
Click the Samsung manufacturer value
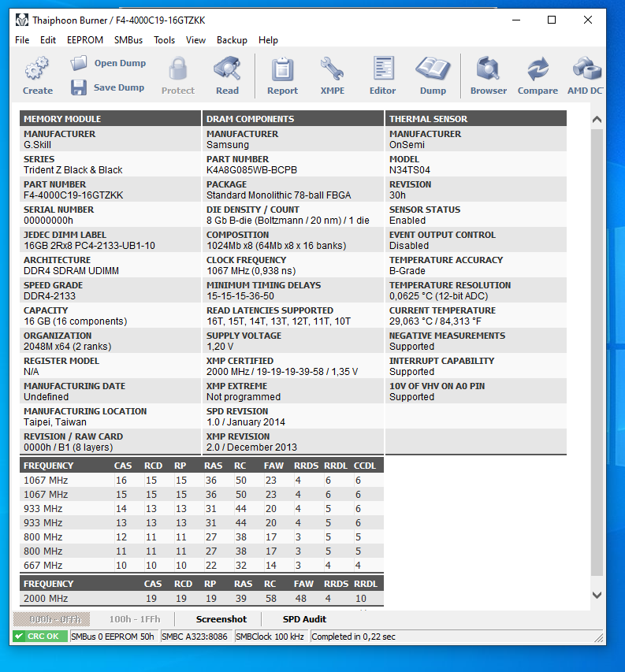tap(228, 145)
